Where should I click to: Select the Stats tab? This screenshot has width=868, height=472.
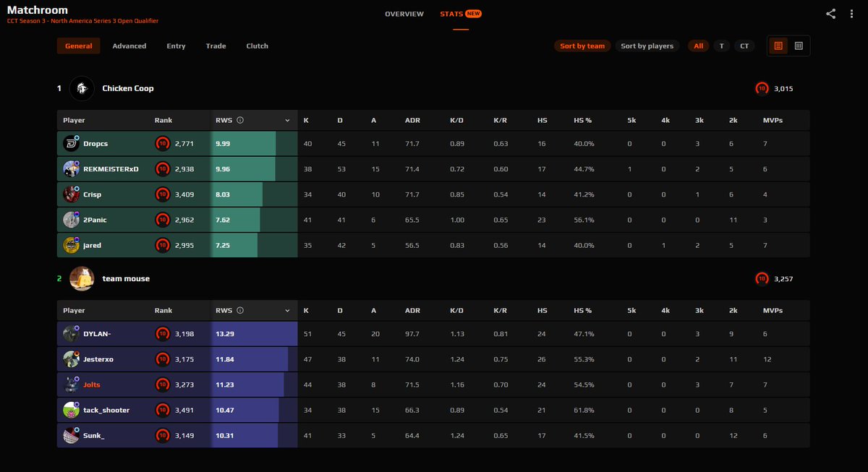tap(461, 14)
